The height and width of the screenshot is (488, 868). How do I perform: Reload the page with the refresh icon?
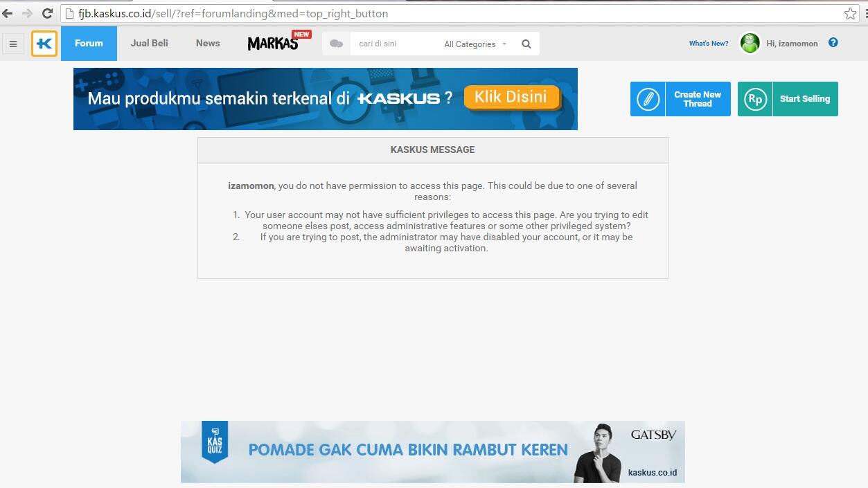coord(47,13)
